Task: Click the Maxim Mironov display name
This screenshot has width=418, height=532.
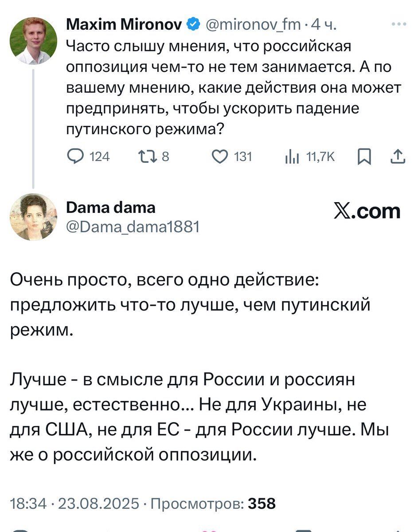Action: coord(124,24)
